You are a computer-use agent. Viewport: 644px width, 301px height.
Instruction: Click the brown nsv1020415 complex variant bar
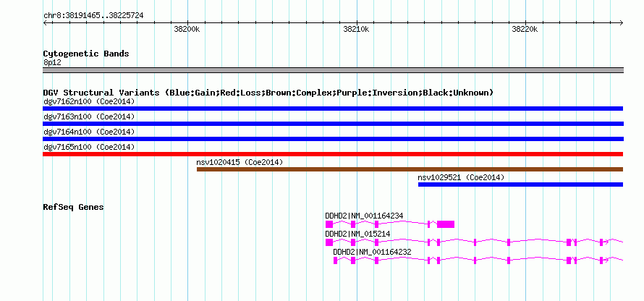(410, 169)
